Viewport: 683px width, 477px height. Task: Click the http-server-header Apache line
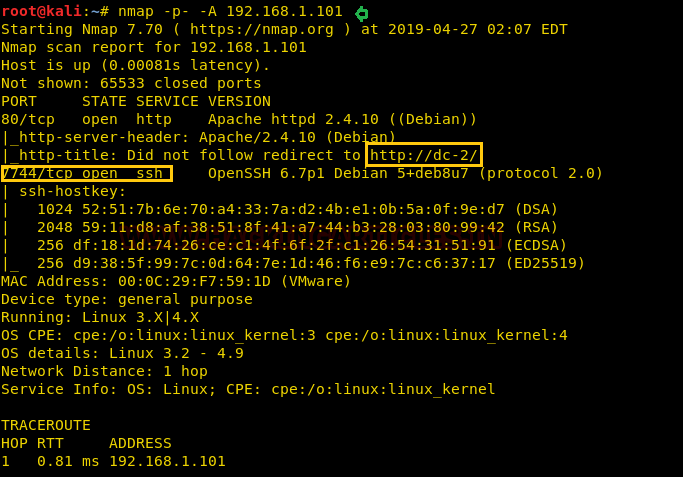coord(199,137)
